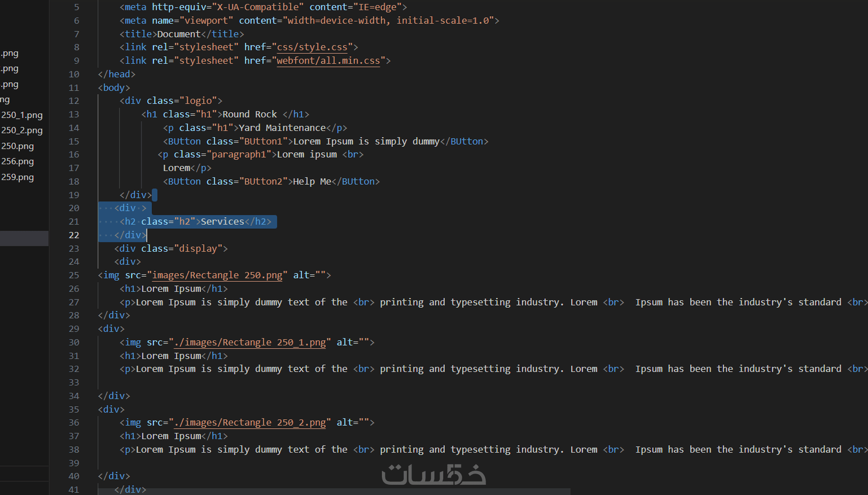Click the highlighted file in the sidebar

point(24,238)
